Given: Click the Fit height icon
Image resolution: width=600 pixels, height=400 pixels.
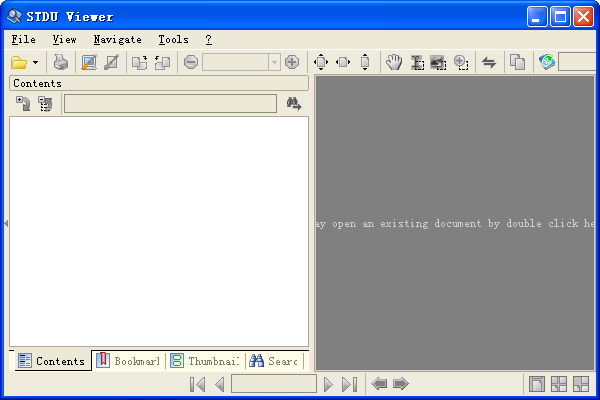Looking at the screenshot, I should pyautogui.click(x=365, y=62).
